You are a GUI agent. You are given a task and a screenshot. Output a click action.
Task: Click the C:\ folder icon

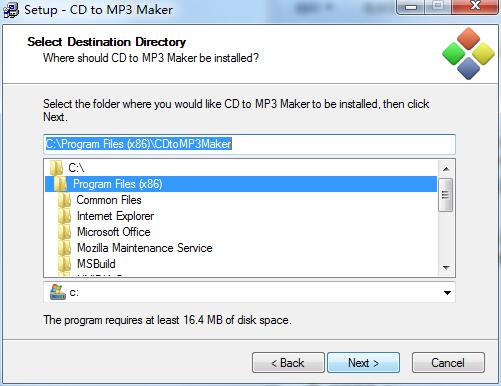point(57,168)
